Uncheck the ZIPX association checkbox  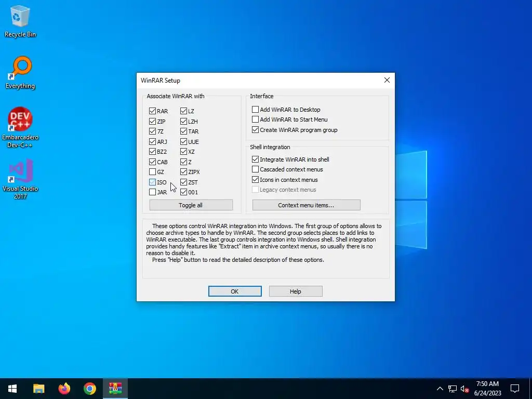(x=183, y=172)
